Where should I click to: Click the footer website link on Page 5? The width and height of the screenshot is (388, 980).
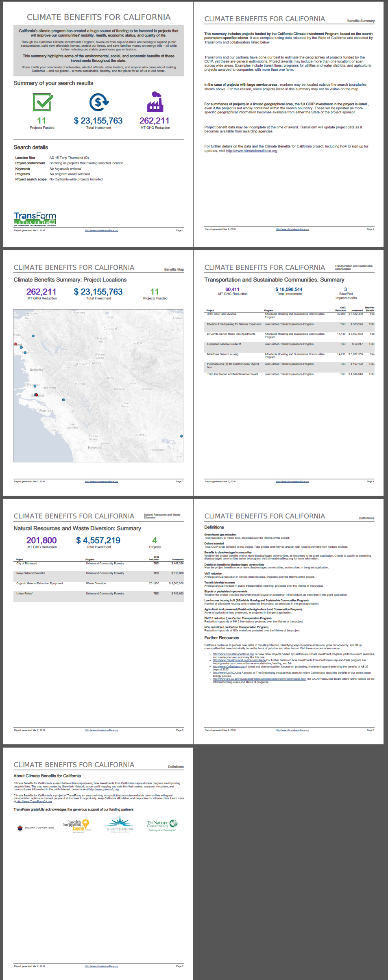[102, 730]
